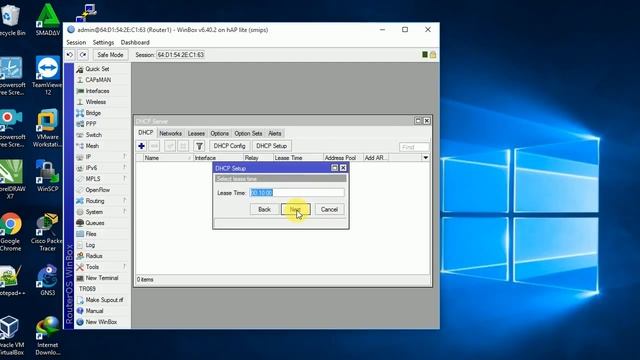Viewport: 640px width, 360px height.
Task: Click the remove (minus) toolbar icon
Action: click(x=154, y=146)
